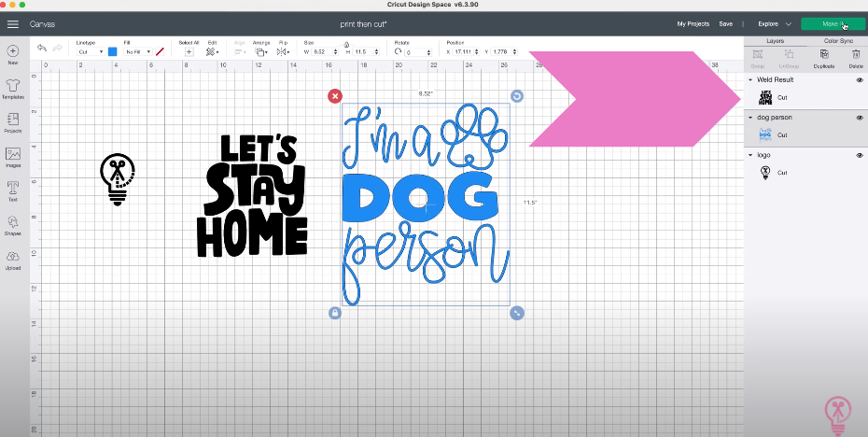Click the Rotate stepper arrows
The image size is (868, 437).
coord(430,52)
